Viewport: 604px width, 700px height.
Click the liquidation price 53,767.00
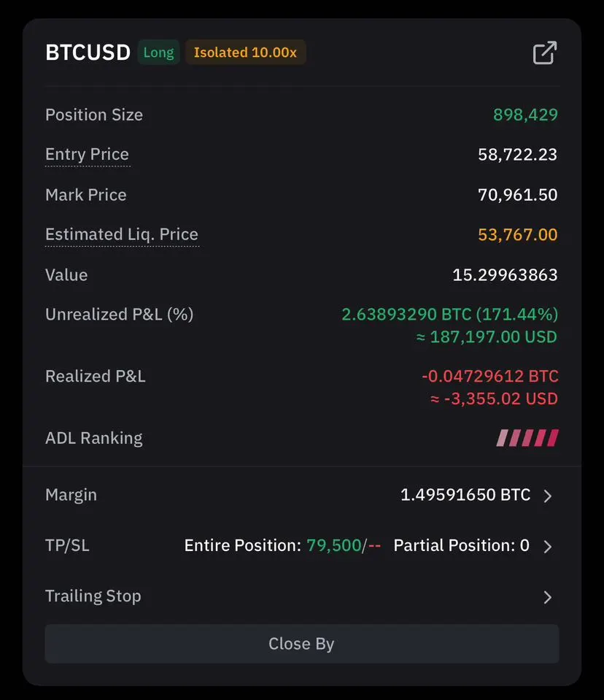point(517,234)
